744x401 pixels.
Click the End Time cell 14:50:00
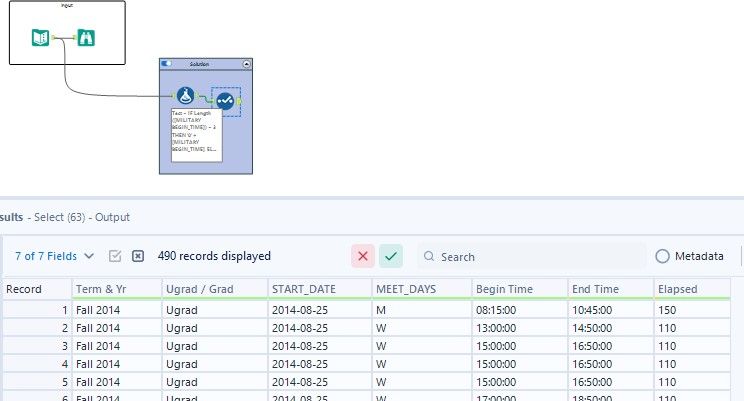(611, 328)
